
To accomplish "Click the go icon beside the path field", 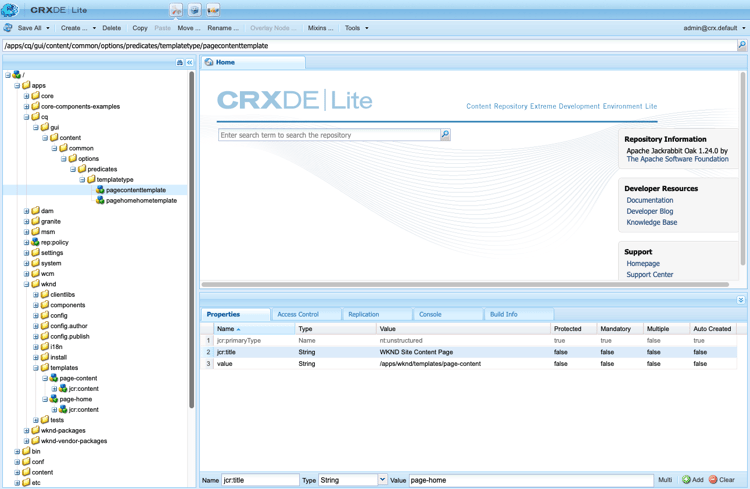I will [x=741, y=45].
